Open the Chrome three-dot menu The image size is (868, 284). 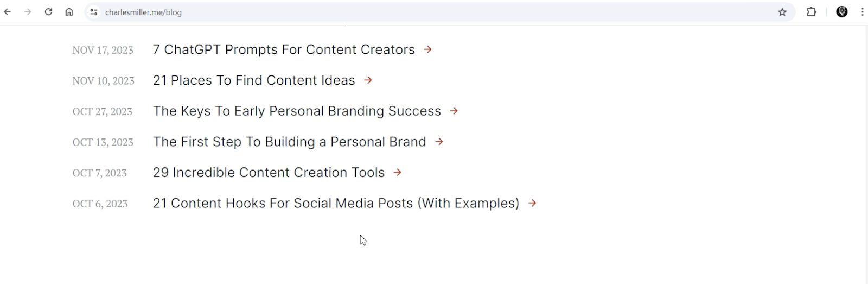[x=862, y=12]
